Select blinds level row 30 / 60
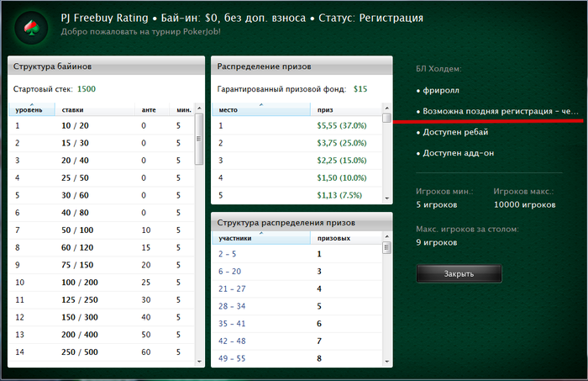Screen dimensions: 588x381 tap(102, 195)
